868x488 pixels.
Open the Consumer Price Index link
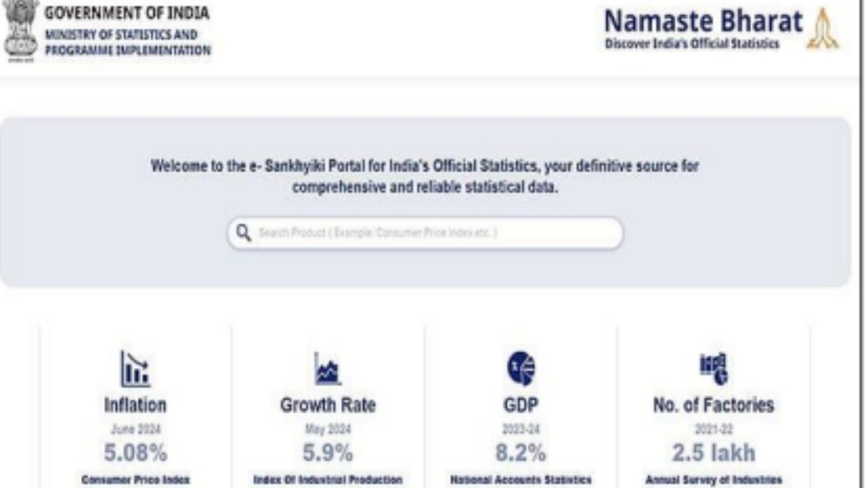pyautogui.click(x=135, y=479)
